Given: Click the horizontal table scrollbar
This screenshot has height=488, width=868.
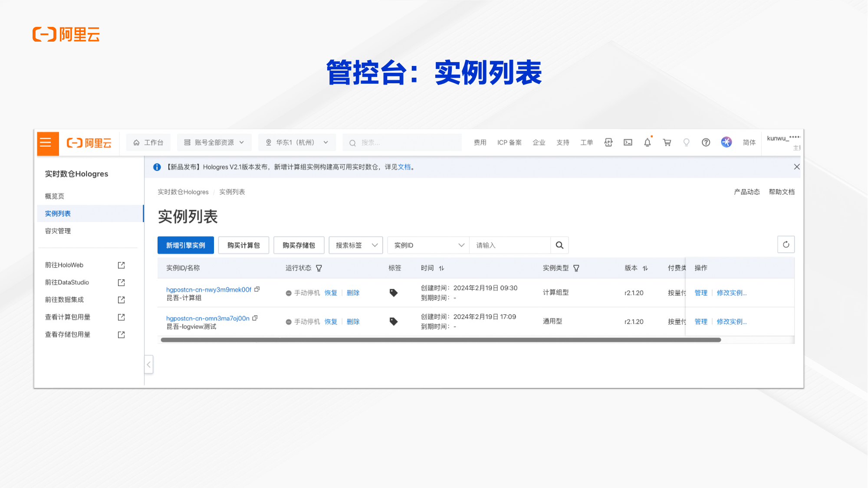Looking at the screenshot, I should coord(441,340).
